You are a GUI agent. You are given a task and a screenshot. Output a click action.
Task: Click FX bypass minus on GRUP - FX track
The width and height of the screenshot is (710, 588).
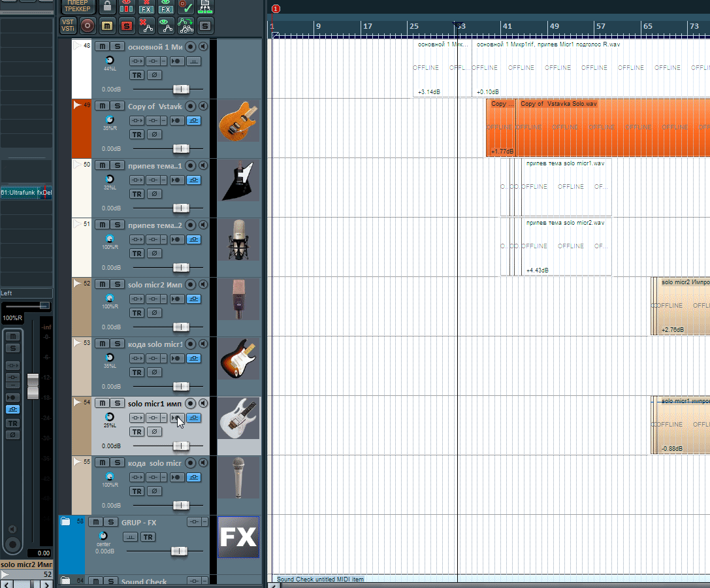point(204,522)
